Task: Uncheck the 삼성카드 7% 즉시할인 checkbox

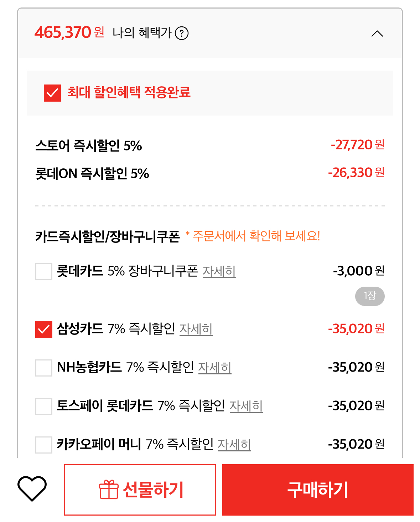Action: [44, 329]
